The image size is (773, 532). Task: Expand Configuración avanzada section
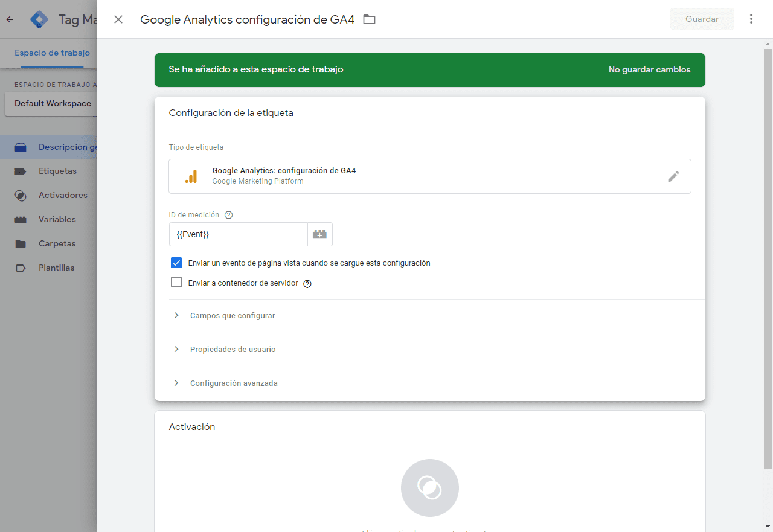tap(234, 383)
